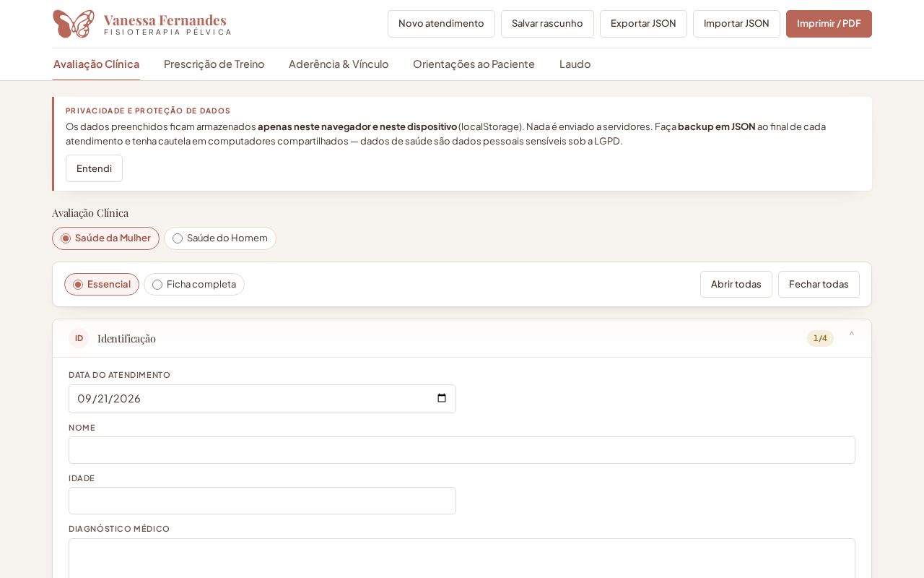Collapse all sections with Fechar todas
Screen dimensions: 924x578
[x=819, y=285]
